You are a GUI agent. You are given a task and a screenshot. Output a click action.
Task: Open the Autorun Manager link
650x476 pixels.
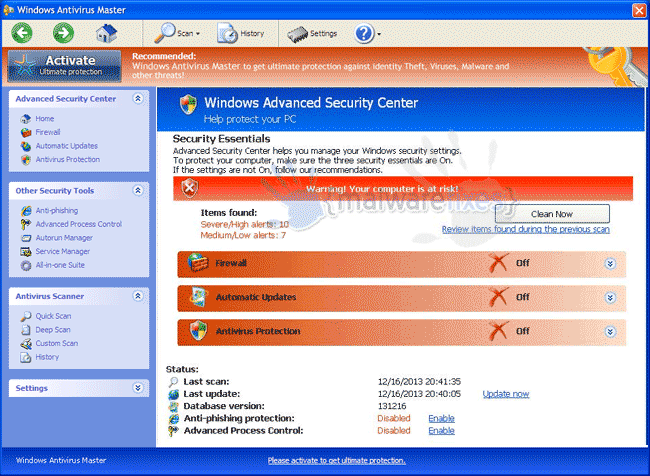(x=64, y=238)
